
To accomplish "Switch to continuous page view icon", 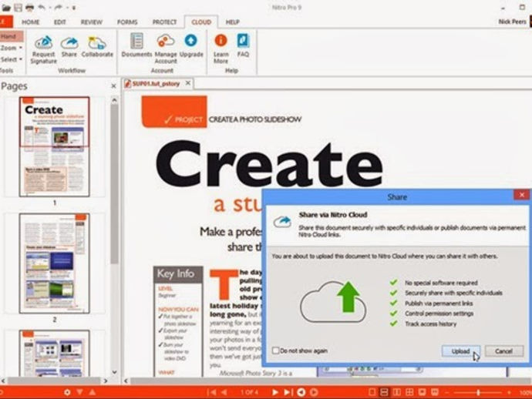I will tap(384, 392).
